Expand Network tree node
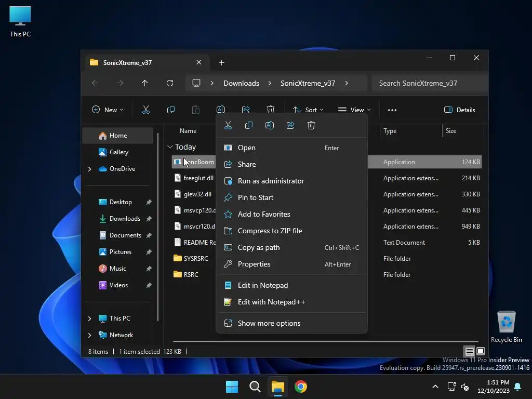The image size is (532, 399). pyautogui.click(x=89, y=335)
